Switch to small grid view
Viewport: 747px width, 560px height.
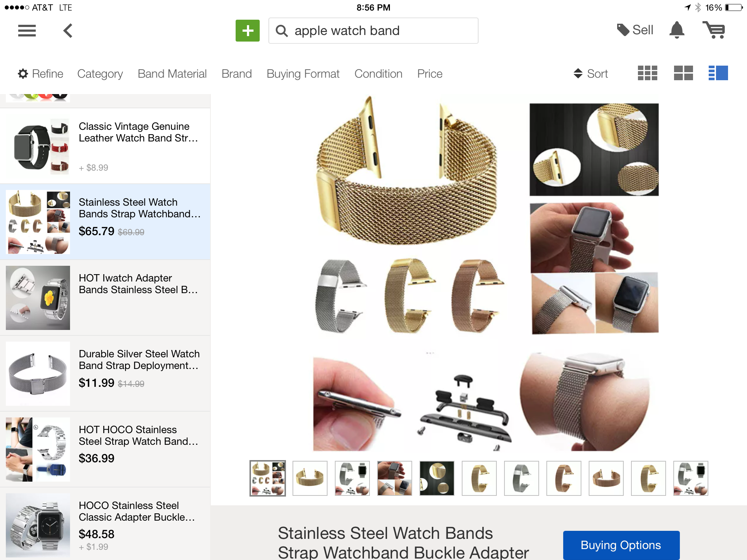(x=647, y=73)
